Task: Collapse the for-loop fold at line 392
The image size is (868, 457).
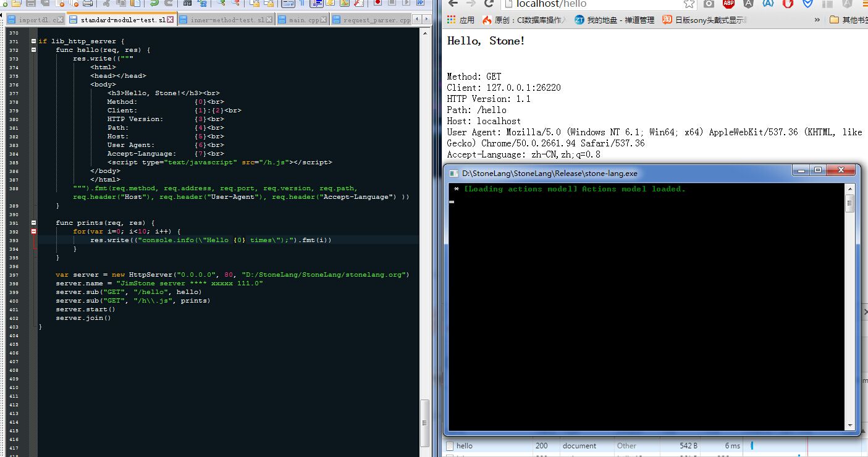Action: point(33,232)
